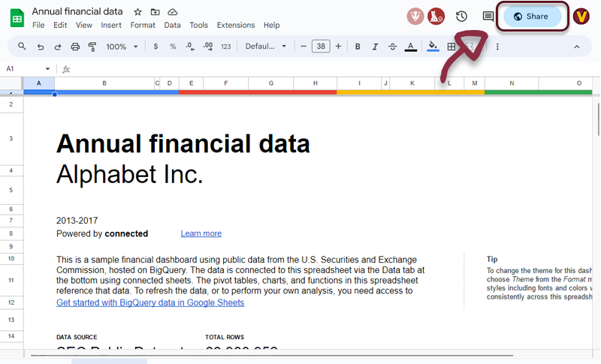Open the comments panel icon
The width and height of the screenshot is (601, 364).
tap(488, 17)
